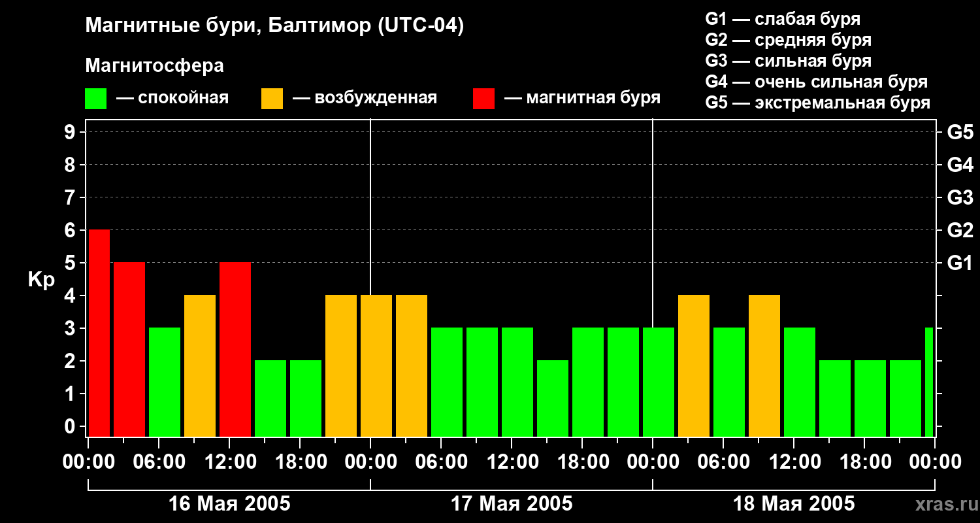
Task: Click the '12:00' time label for 18 May
Action: [794, 462]
